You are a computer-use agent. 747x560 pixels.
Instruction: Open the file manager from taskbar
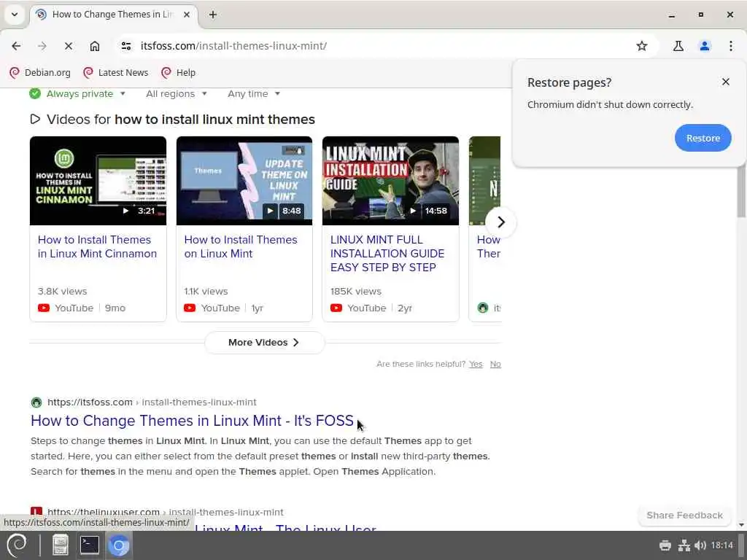[61, 545]
